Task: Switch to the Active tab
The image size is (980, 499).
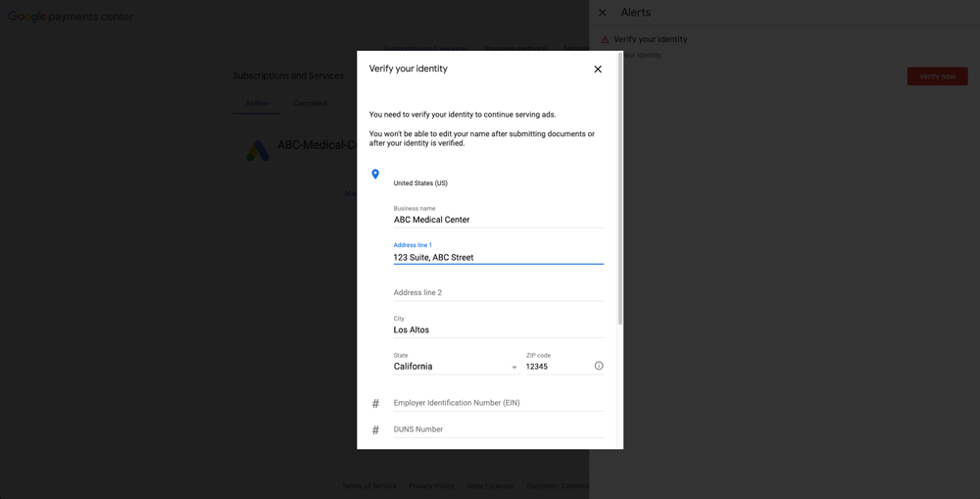Action: 256,103
